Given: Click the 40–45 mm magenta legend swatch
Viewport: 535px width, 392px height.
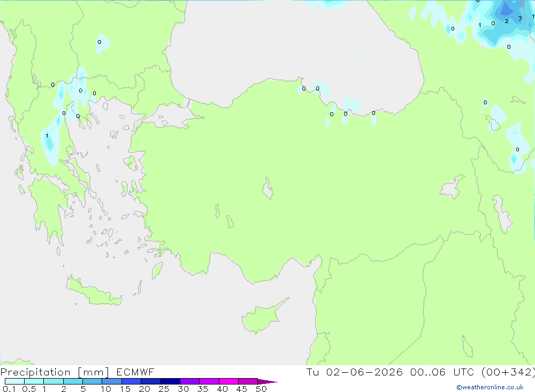Looking at the screenshot, I should click(228, 381).
